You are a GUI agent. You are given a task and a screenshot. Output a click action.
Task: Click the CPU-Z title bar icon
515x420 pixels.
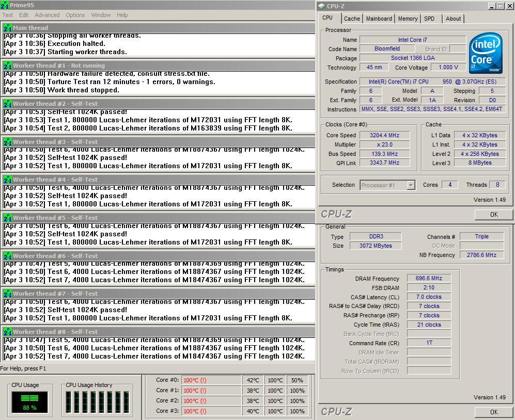(321, 6)
